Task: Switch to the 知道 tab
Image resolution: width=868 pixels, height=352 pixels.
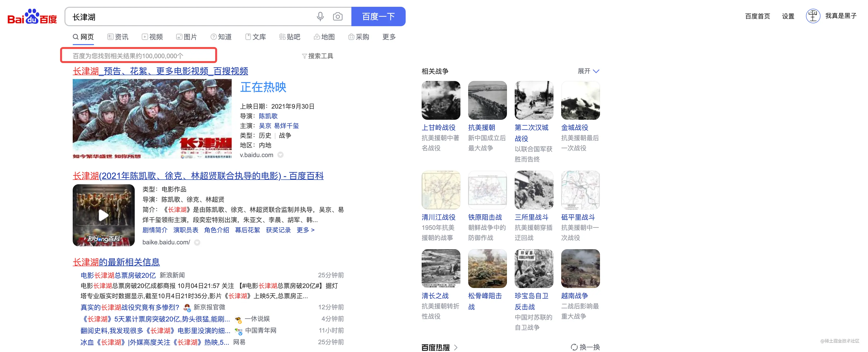Action: coord(221,37)
